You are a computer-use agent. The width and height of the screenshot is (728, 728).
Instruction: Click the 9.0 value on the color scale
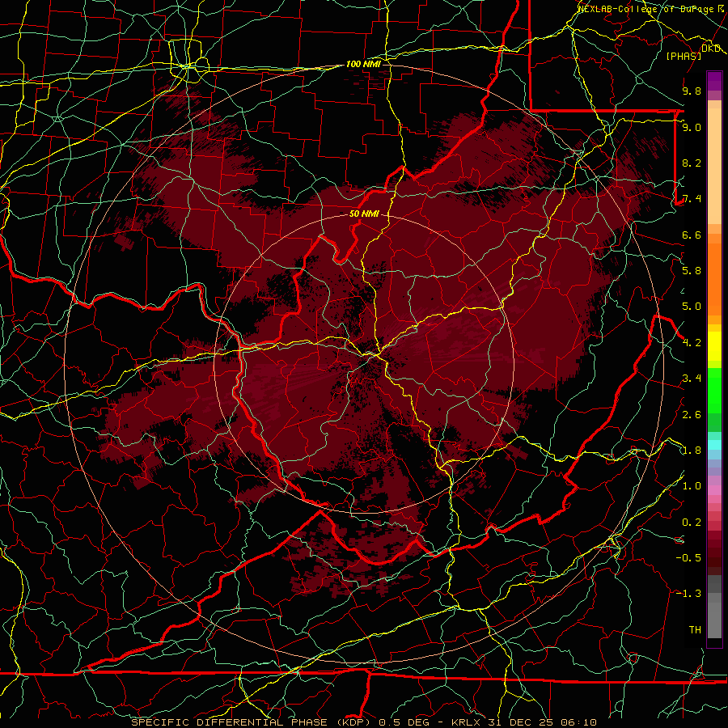tap(692, 127)
